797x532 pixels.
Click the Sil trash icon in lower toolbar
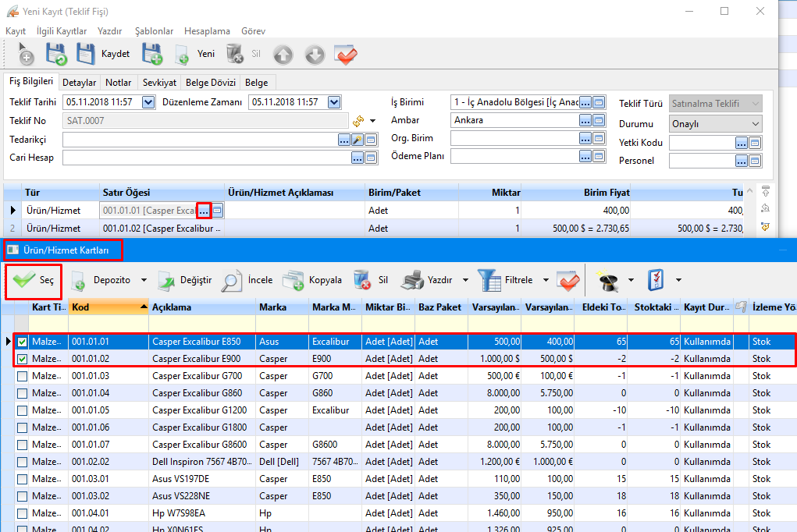(361, 280)
